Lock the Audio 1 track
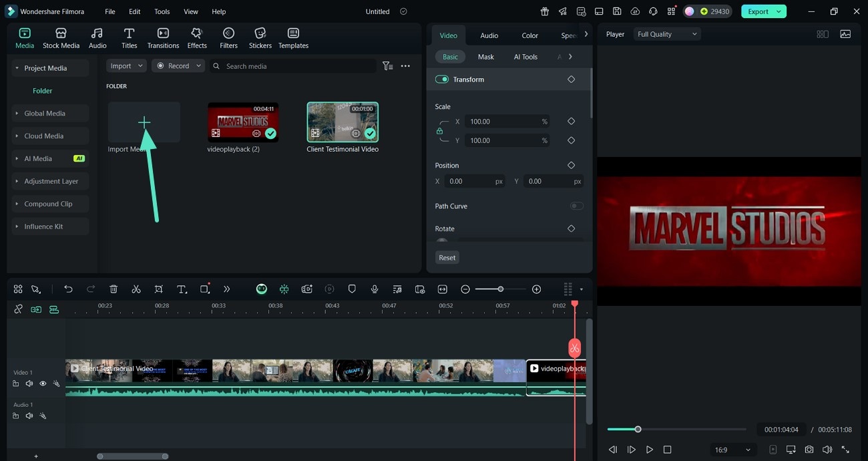868x461 pixels. (15, 416)
